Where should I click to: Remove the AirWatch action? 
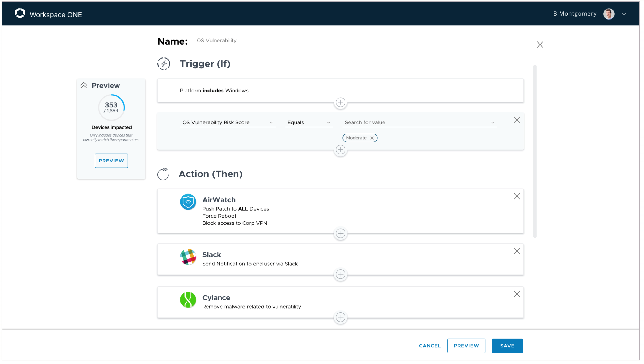point(516,196)
